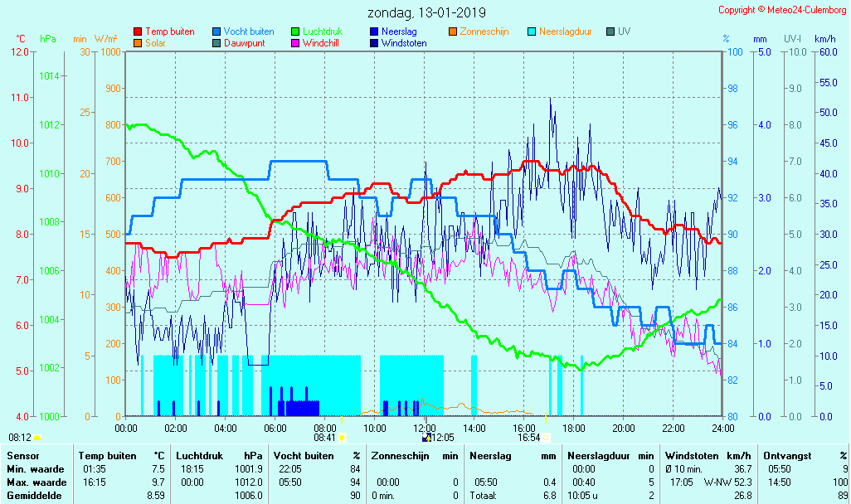The height and width of the screenshot is (504, 851).
Task: Click the solar noon icon at 12:05
Action: tap(426, 437)
